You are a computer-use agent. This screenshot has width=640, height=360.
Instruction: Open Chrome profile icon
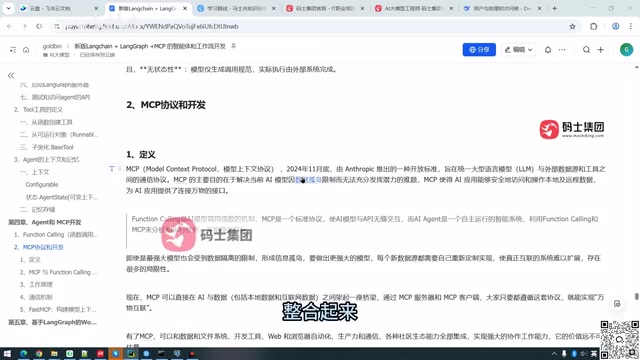(616, 27)
